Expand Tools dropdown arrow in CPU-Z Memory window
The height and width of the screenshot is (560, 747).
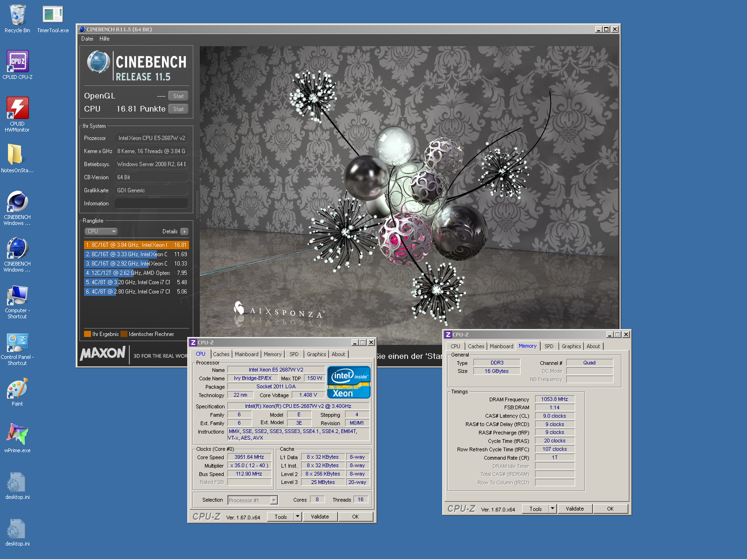pyautogui.click(x=552, y=509)
